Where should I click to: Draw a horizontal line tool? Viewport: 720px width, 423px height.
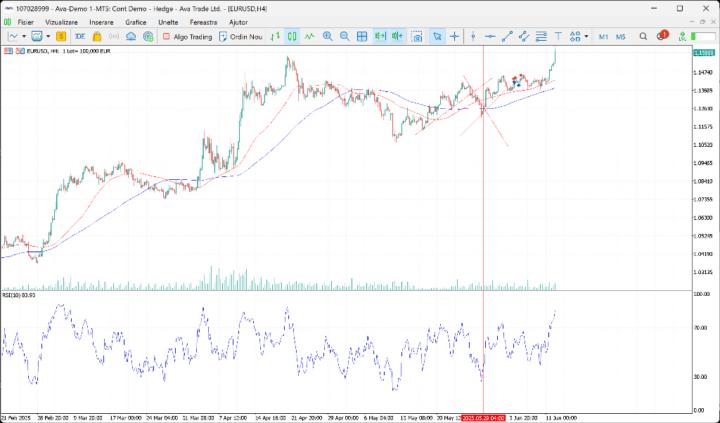pos(490,37)
